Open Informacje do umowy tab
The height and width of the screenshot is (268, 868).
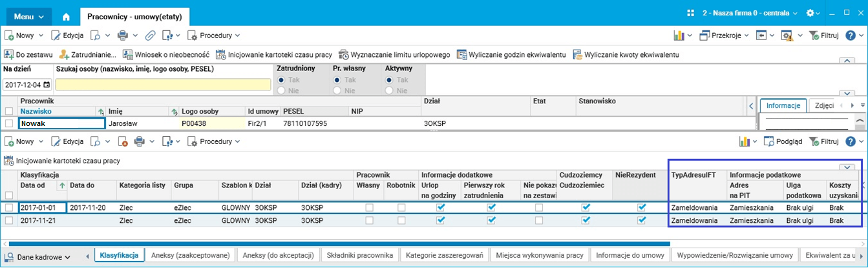(x=630, y=255)
